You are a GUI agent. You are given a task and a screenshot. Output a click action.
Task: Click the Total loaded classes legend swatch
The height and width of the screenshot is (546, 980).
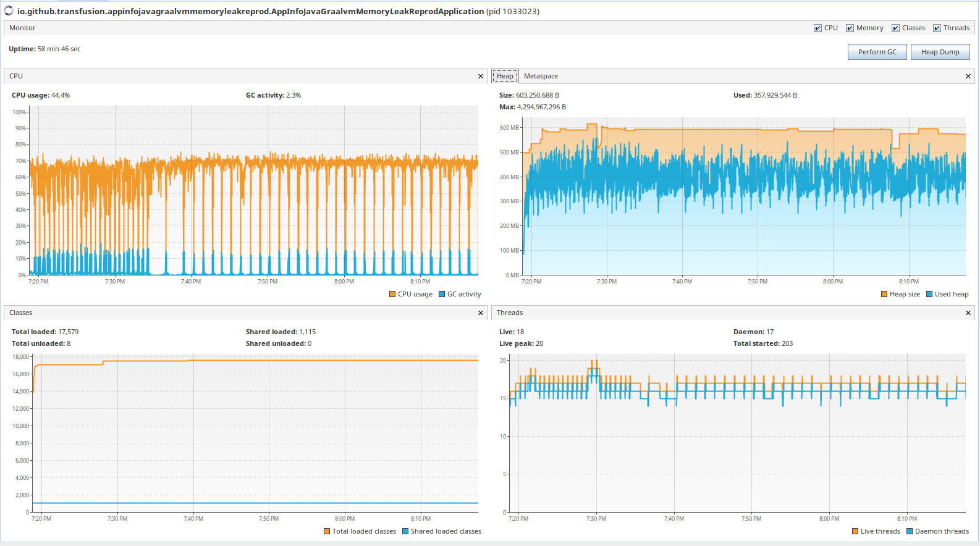coord(327,531)
